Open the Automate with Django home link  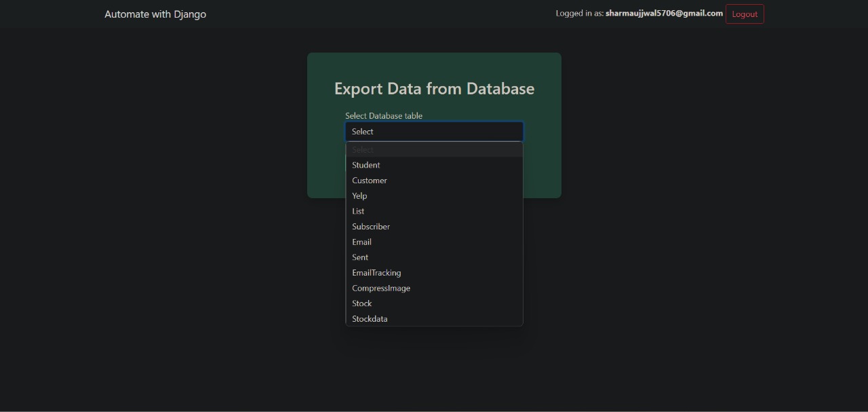coord(155,14)
